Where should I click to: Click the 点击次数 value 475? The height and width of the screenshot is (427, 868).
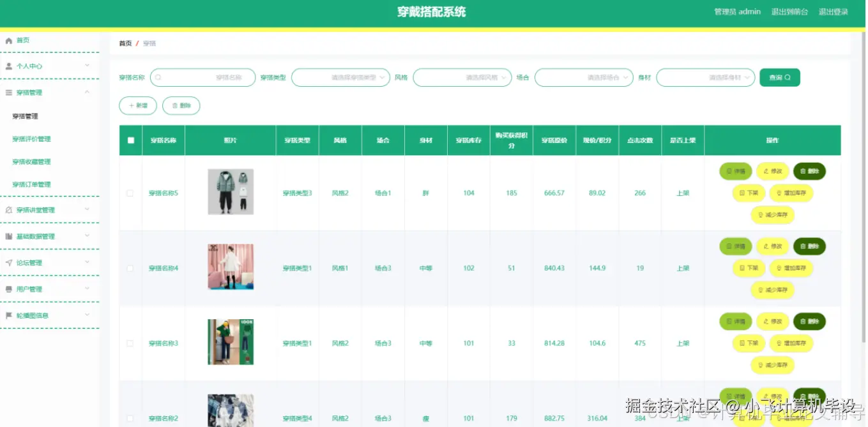pyautogui.click(x=640, y=343)
